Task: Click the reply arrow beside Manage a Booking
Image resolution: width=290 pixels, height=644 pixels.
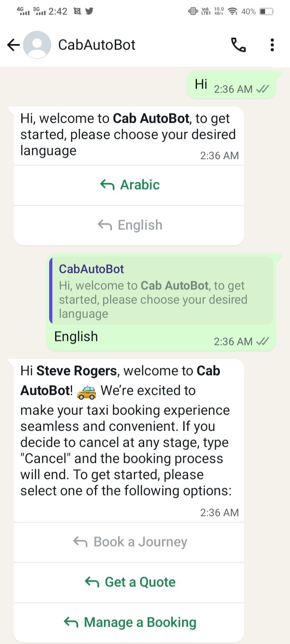Action: [71, 622]
